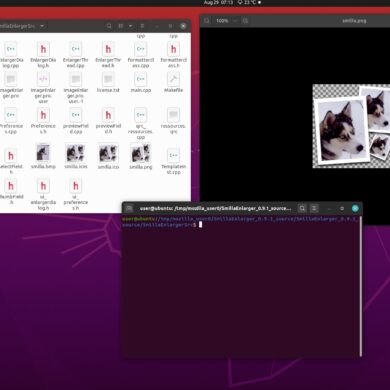Select the ImageEnlarger.pro.user file
The image size is (390, 390).
tap(43, 88)
